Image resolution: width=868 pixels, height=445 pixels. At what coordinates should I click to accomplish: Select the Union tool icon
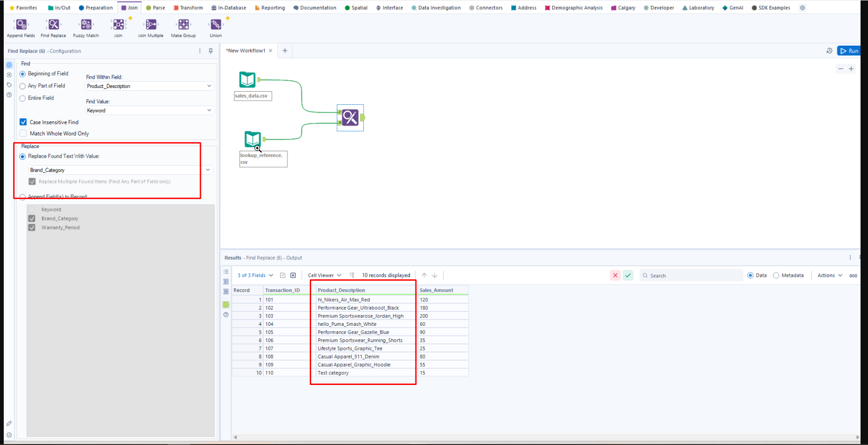click(x=216, y=25)
